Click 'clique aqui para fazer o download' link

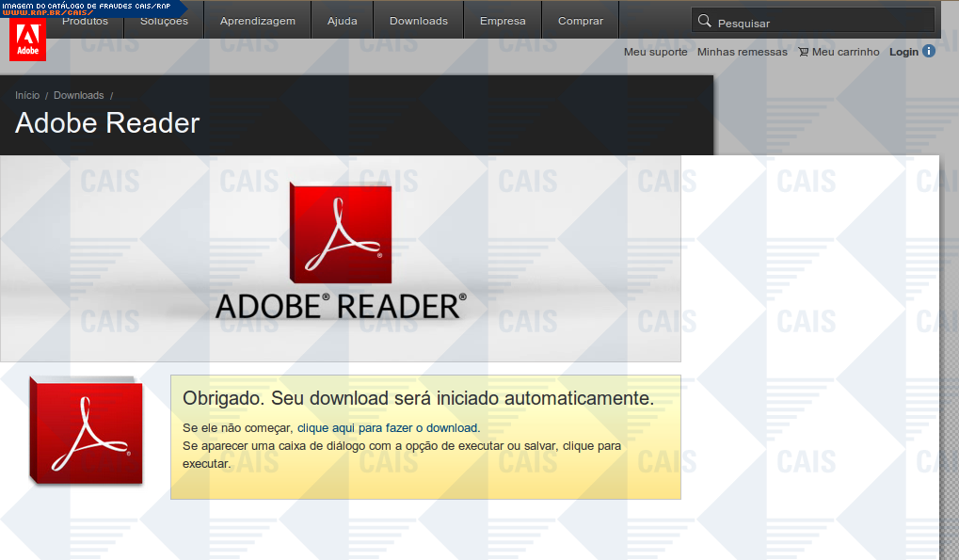(387, 427)
